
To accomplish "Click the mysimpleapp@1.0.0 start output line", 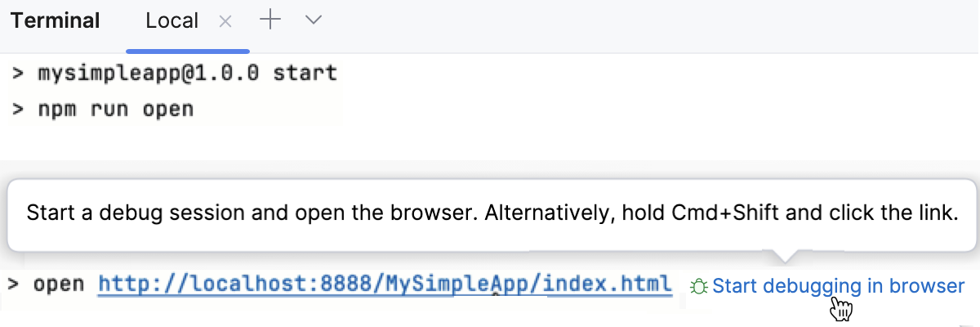I will [187, 73].
